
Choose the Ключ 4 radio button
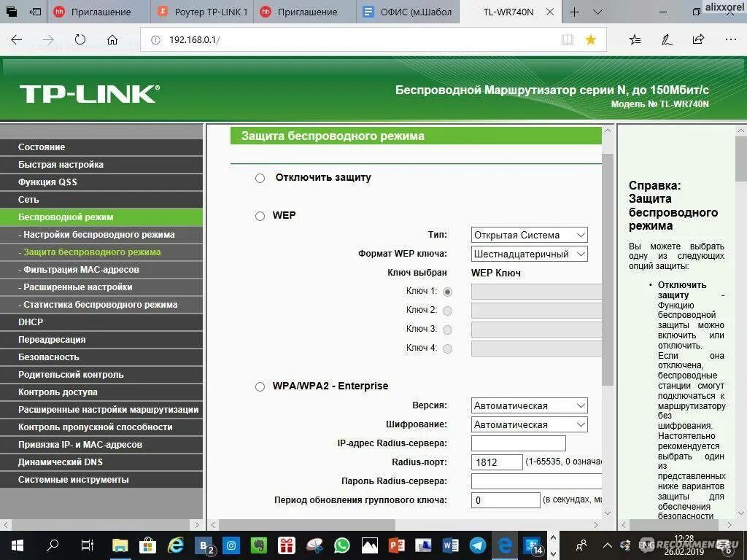[447, 349]
